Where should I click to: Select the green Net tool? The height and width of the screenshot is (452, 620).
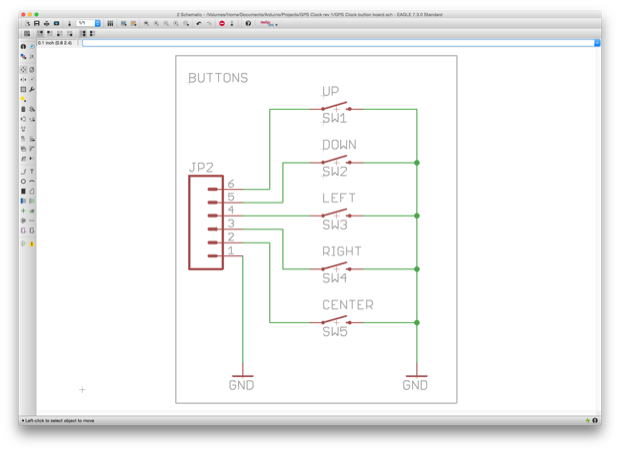[32, 201]
